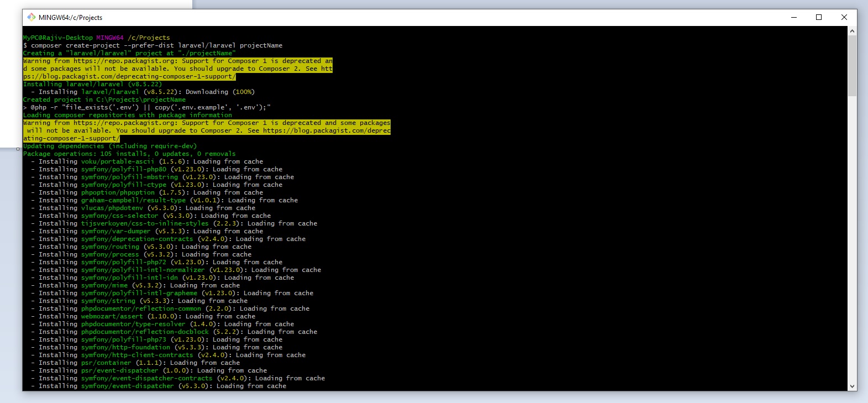Viewport: 868px width, 403px height.
Task: Minimize the MINGW64 terminal window
Action: (x=794, y=17)
